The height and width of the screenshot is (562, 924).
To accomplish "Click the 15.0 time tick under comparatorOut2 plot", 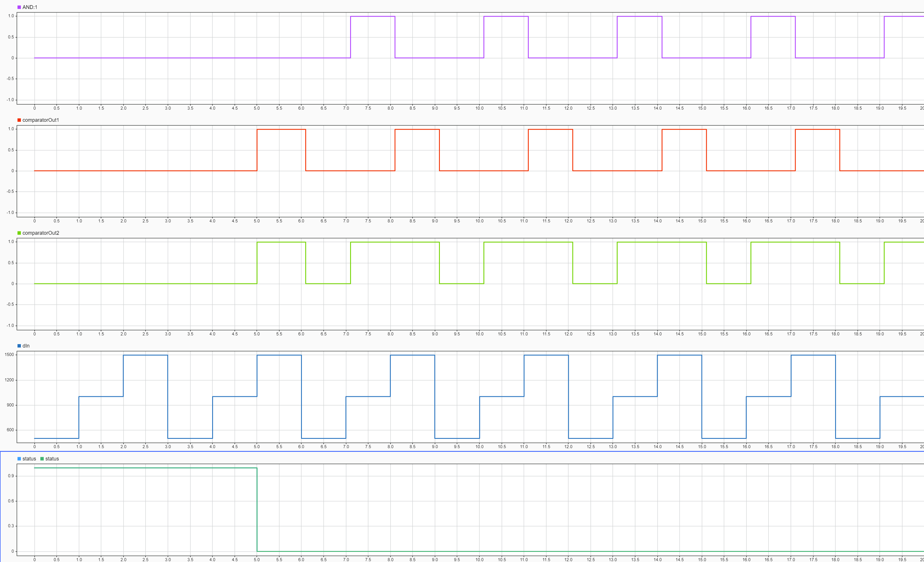I will [702, 334].
